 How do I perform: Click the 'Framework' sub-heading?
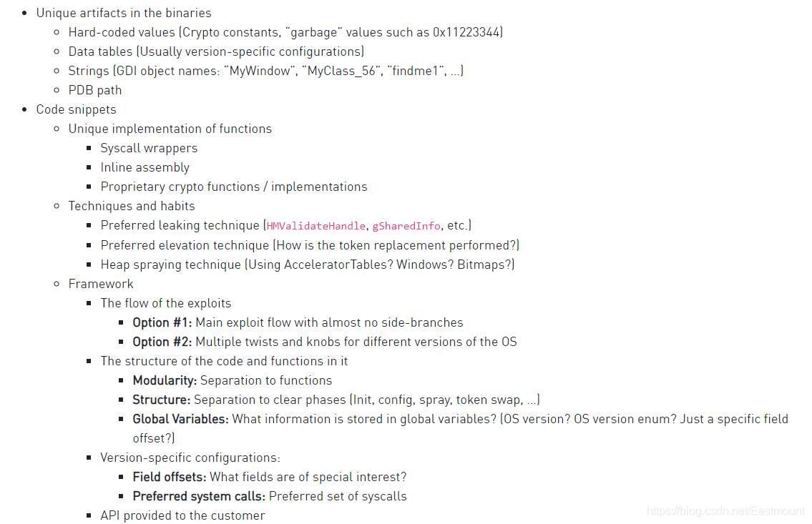point(101,284)
